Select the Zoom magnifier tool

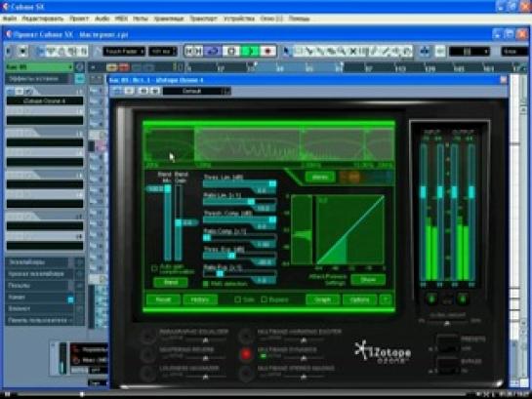tap(342, 51)
